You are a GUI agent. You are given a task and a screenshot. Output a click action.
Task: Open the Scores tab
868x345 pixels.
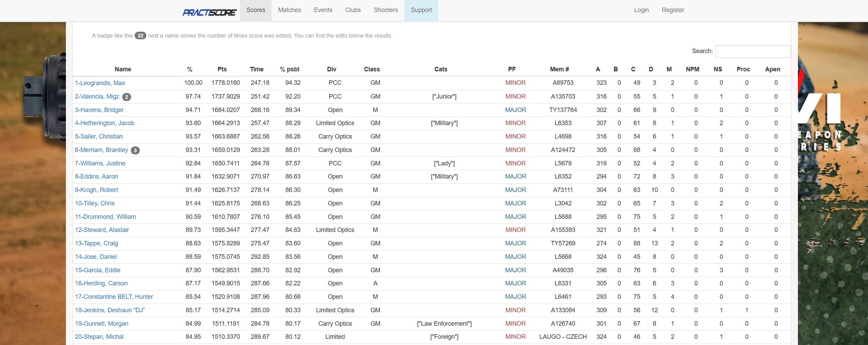256,10
